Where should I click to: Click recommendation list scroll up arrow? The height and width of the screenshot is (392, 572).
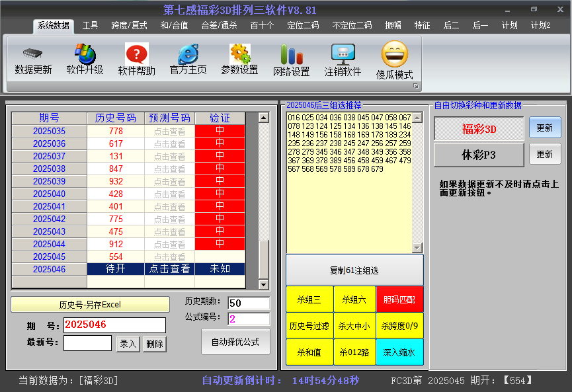(417, 118)
